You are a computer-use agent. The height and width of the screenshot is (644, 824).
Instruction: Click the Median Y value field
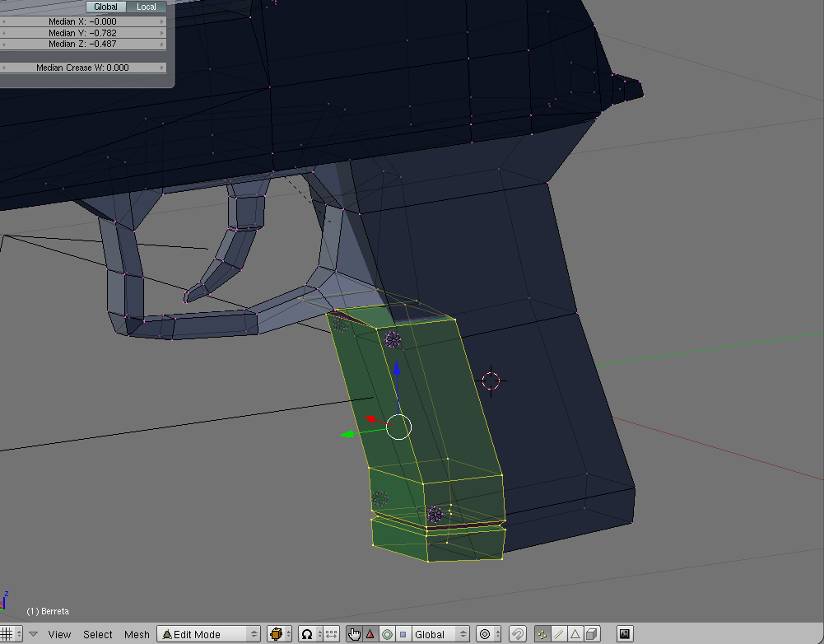(x=85, y=33)
